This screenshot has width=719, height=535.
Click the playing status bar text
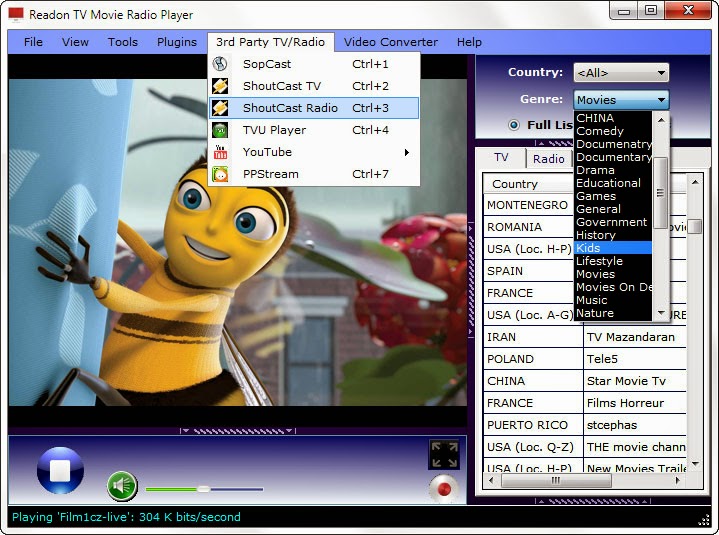click(x=126, y=517)
